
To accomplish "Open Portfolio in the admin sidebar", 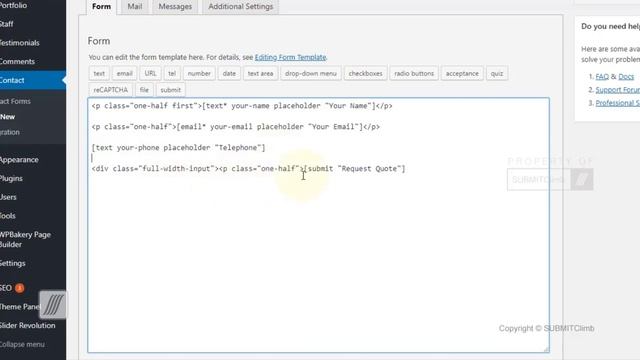I will 13,5.
